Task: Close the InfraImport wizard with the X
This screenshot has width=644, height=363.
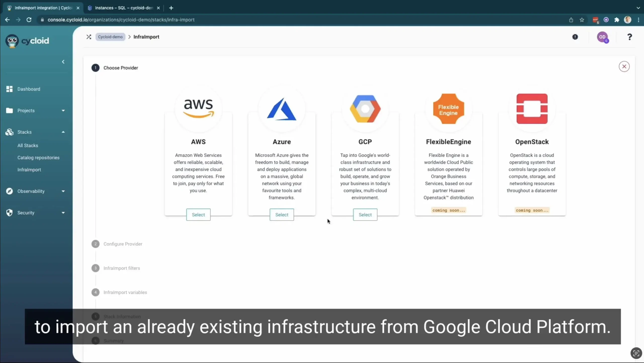Action: (x=624, y=67)
